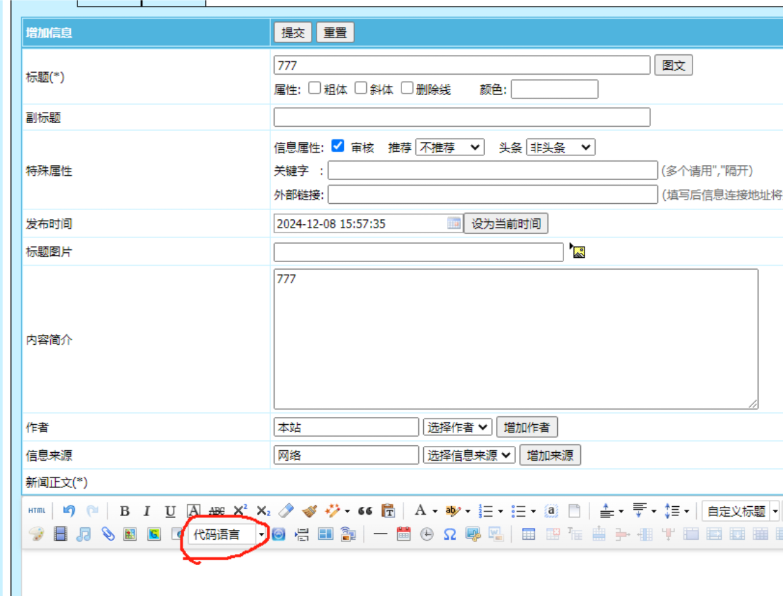
Task: Click the undo arrow icon
Action: [68, 511]
